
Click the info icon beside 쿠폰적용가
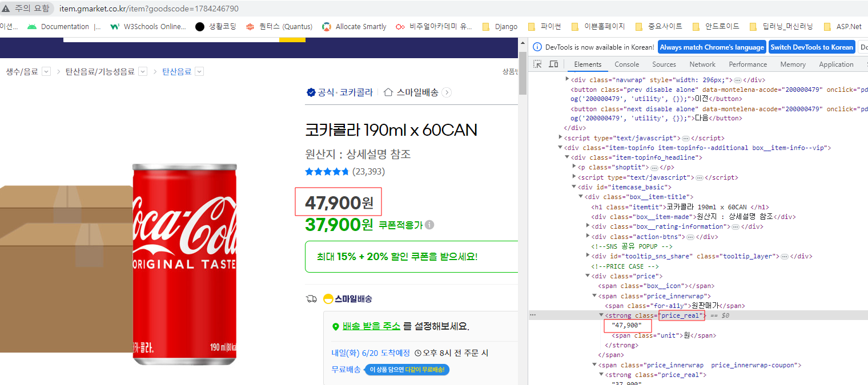429,225
